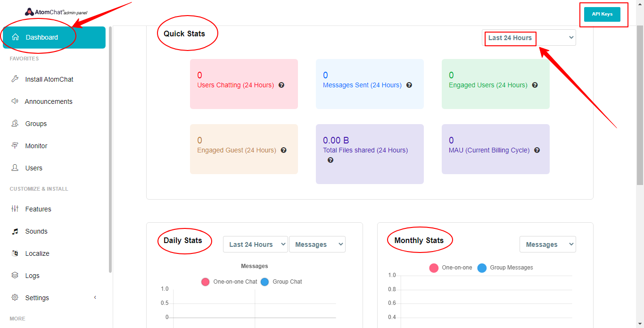The height and width of the screenshot is (328, 644).
Task: Click help icon next to Engaged Guest
Action: 284,151
